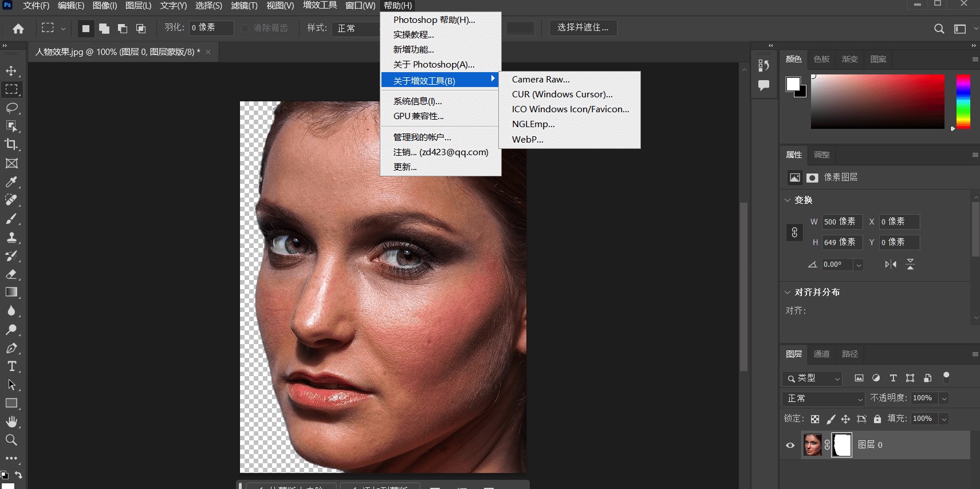Select the Path Selection tool

pyautogui.click(x=11, y=385)
